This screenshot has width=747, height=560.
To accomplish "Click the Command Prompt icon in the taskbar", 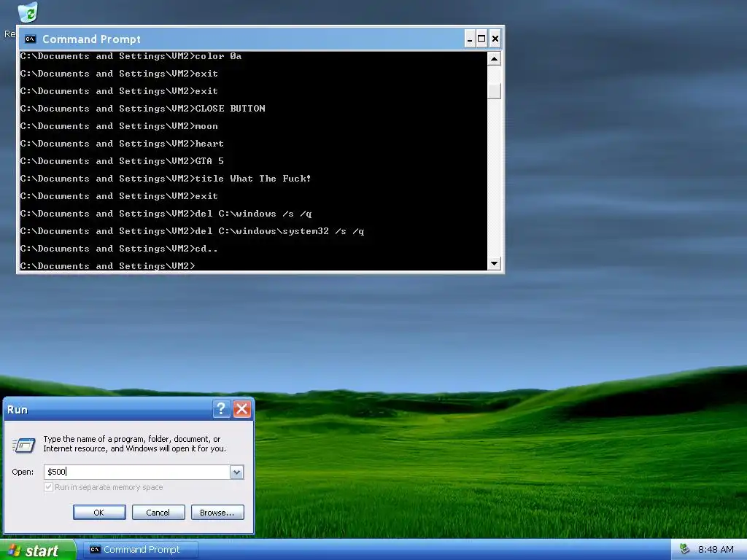I will click(96, 550).
